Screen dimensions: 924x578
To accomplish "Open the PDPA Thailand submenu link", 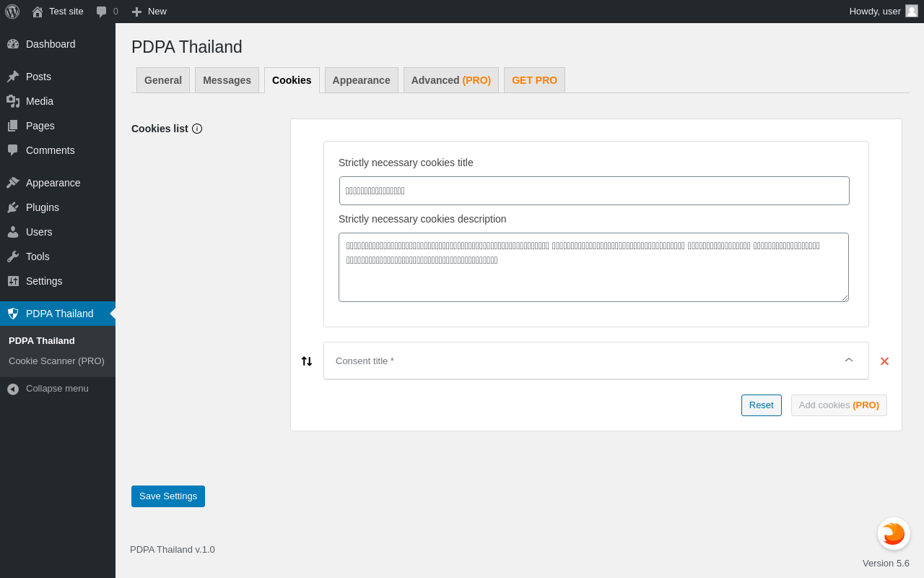I will tap(42, 341).
